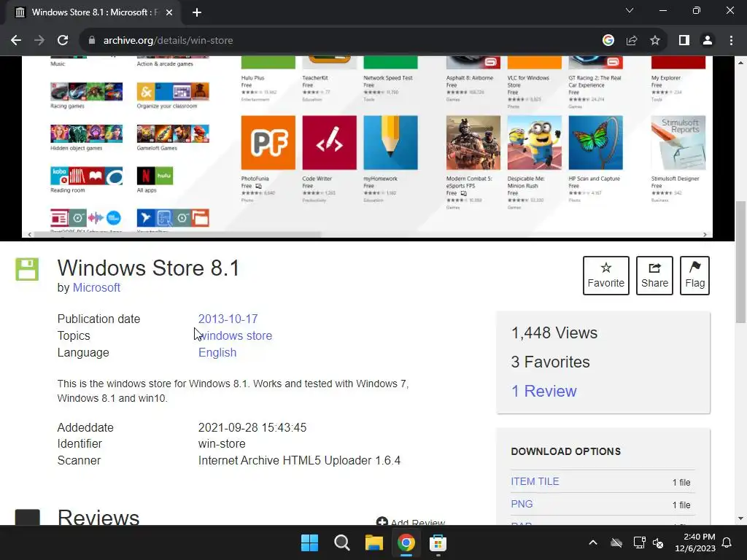Image resolution: width=747 pixels, height=560 pixels.
Task: Click the Flag button
Action: coord(694,276)
